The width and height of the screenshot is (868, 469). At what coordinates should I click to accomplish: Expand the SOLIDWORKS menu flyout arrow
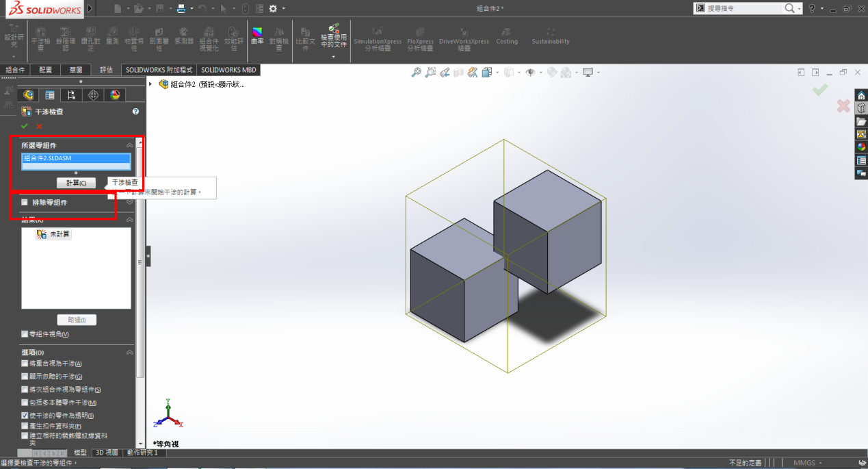click(91, 9)
